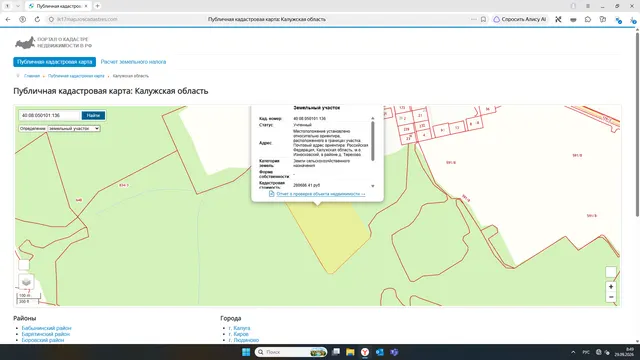640x360 pixels.
Task: Follow the Главная breadcrumb link
Action: pos(32,76)
